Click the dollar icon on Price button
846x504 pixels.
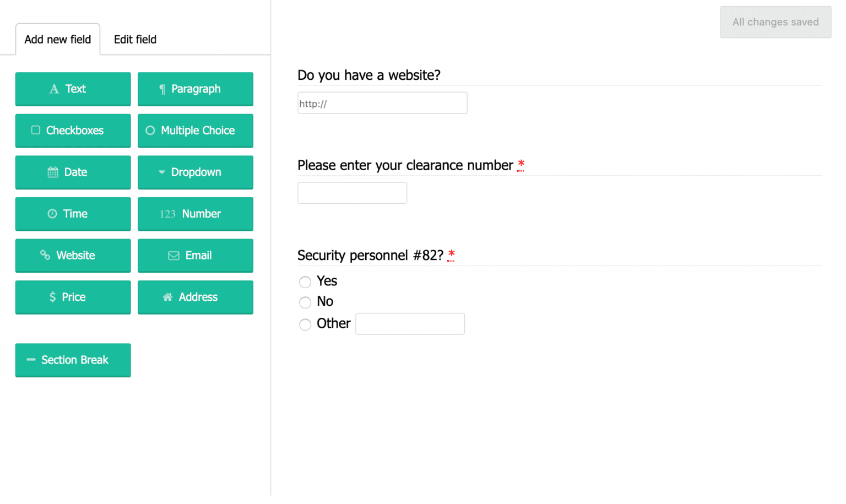coord(52,297)
